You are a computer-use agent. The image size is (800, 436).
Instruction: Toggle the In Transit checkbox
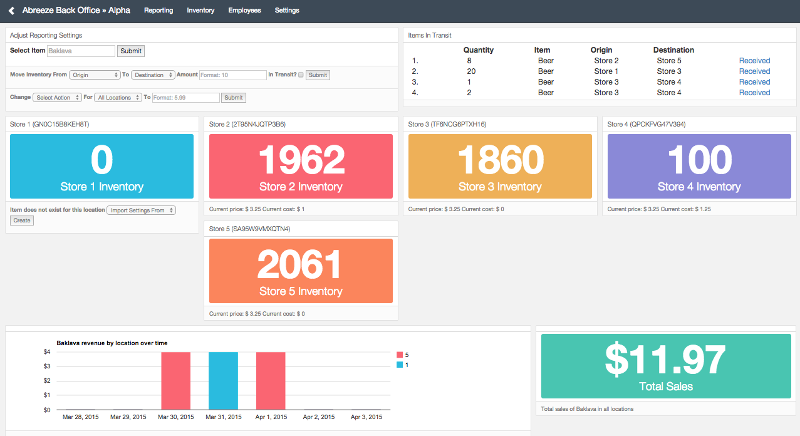click(300, 75)
